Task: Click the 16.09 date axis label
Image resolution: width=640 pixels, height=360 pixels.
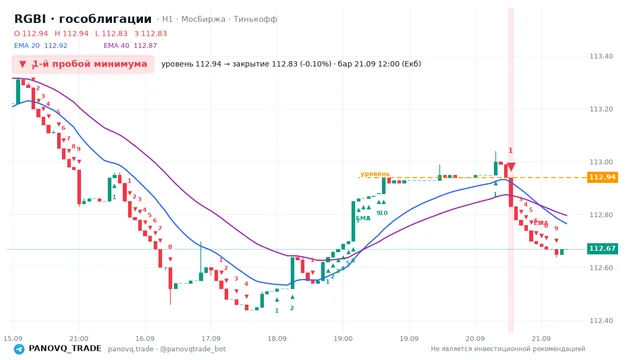Action: pyautogui.click(x=145, y=339)
